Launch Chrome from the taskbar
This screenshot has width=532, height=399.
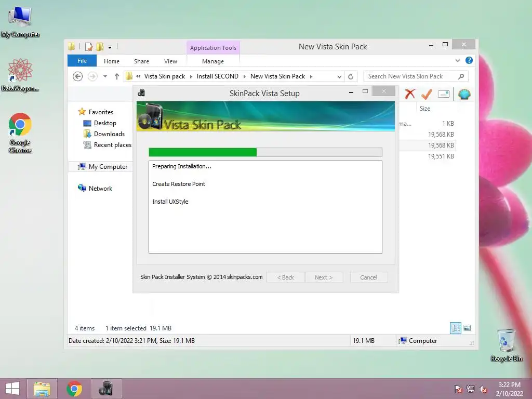tap(74, 389)
